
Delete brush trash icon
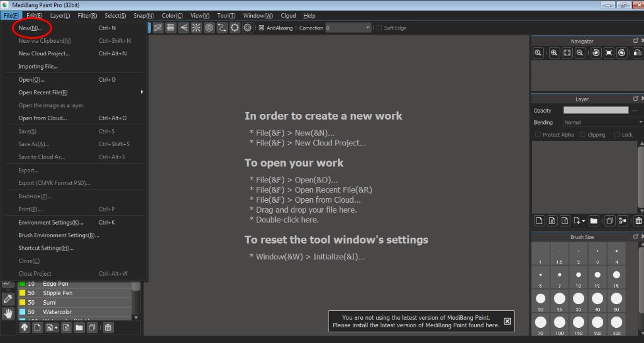tap(108, 327)
